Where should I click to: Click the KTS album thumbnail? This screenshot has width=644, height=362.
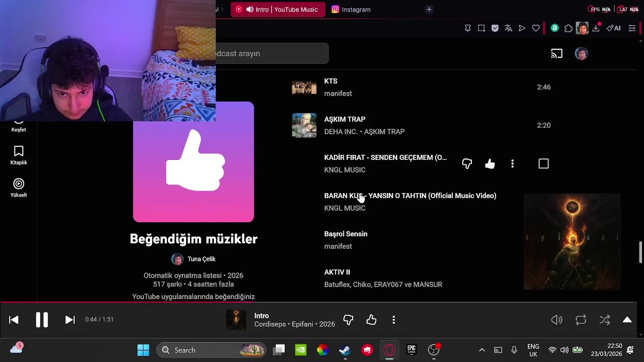(x=304, y=87)
